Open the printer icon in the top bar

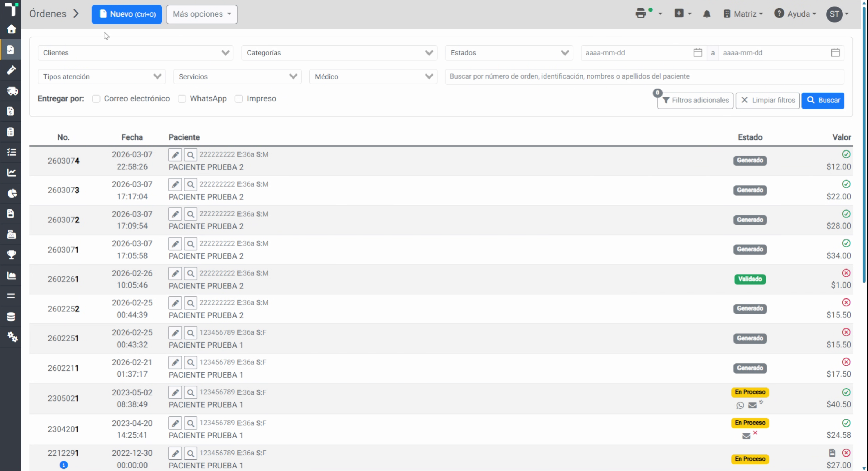(x=641, y=13)
